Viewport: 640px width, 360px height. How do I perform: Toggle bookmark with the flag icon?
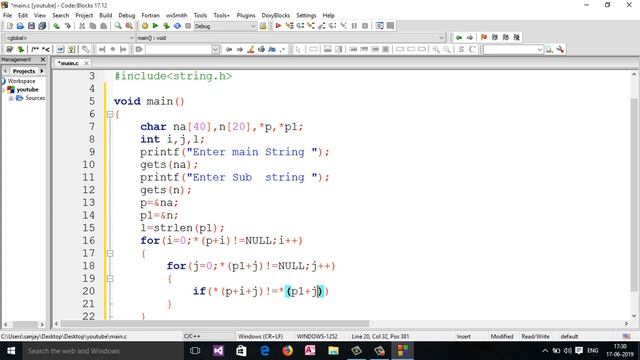484,38
